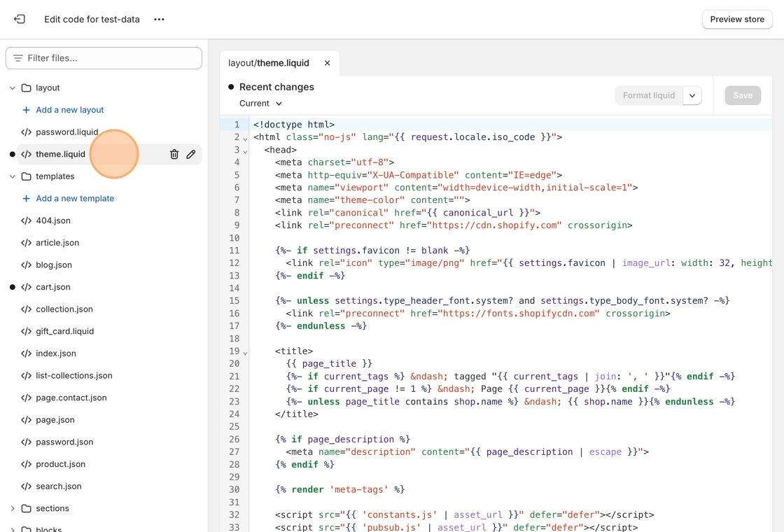Click the canonical_url link line in code
This screenshot has height=532, width=784.
[x=407, y=213]
